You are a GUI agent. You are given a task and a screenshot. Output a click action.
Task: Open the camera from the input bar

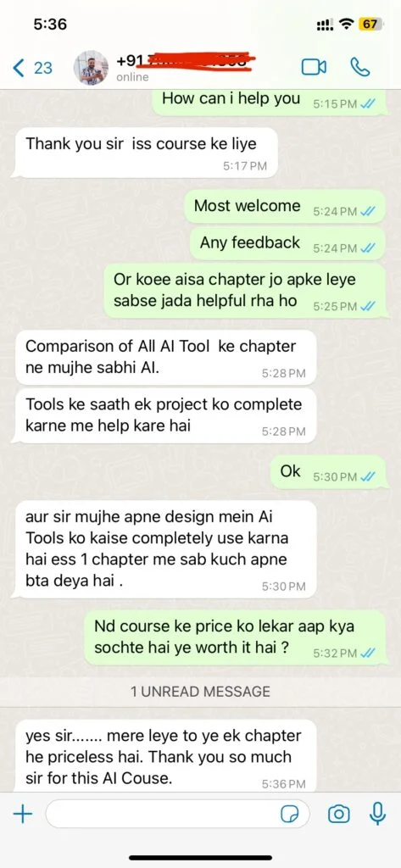click(x=338, y=814)
